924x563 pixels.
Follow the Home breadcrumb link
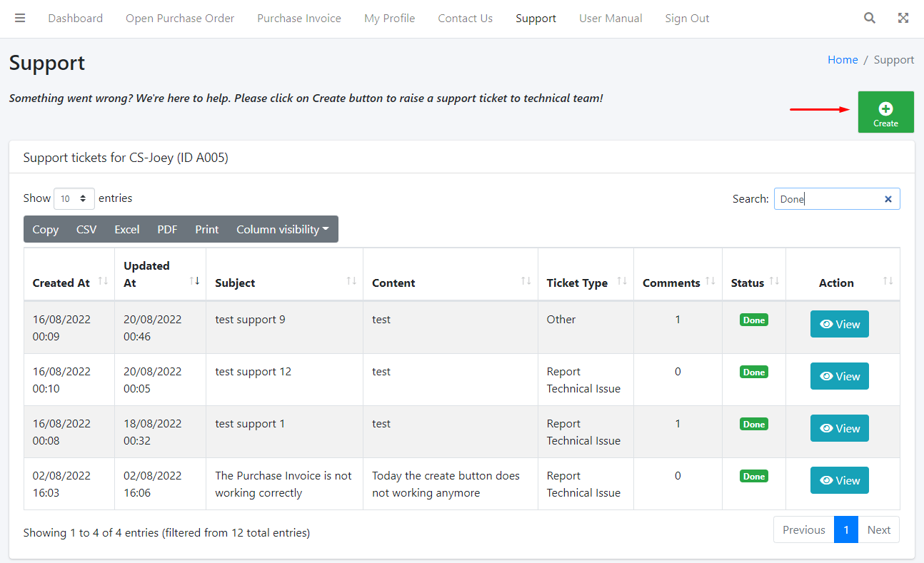click(843, 60)
